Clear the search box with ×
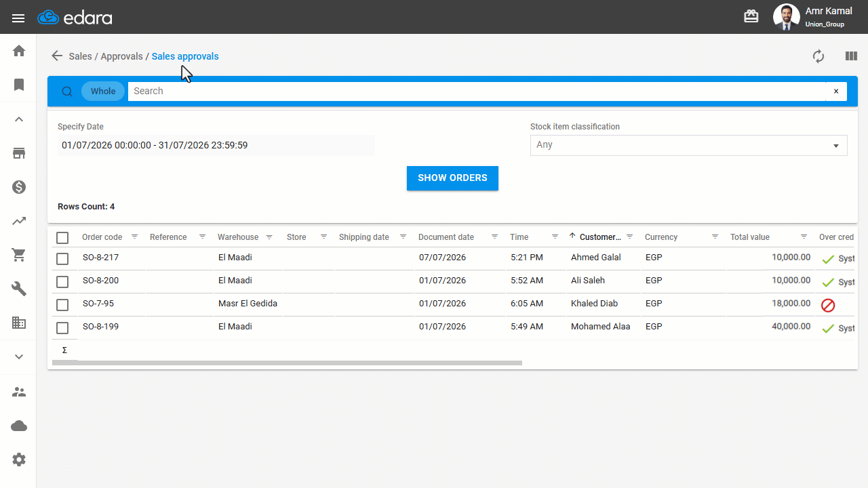This screenshot has width=868, height=488. pos(836,91)
